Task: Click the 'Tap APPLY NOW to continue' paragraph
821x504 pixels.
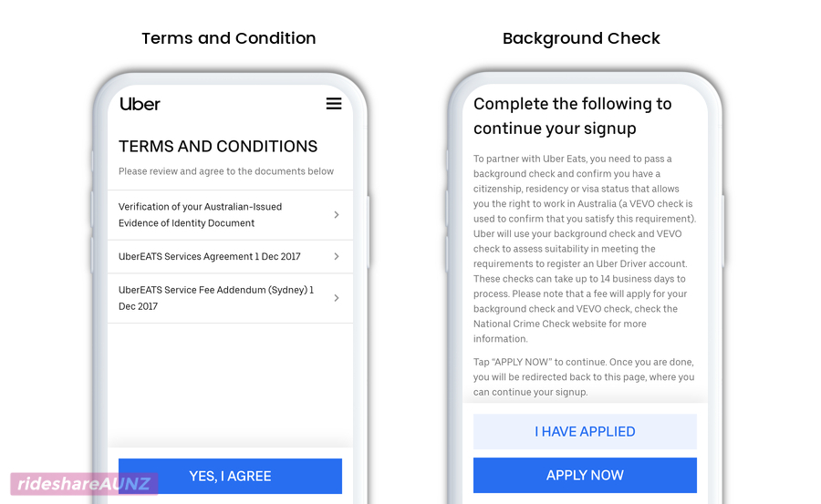Action: pyautogui.click(x=584, y=376)
